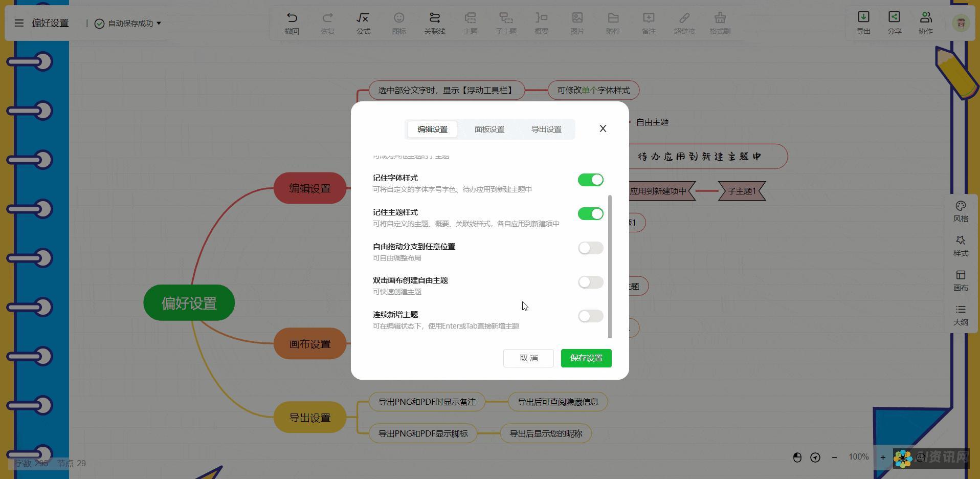
Task: Select the red 编辑设置 branch node
Action: [310, 188]
